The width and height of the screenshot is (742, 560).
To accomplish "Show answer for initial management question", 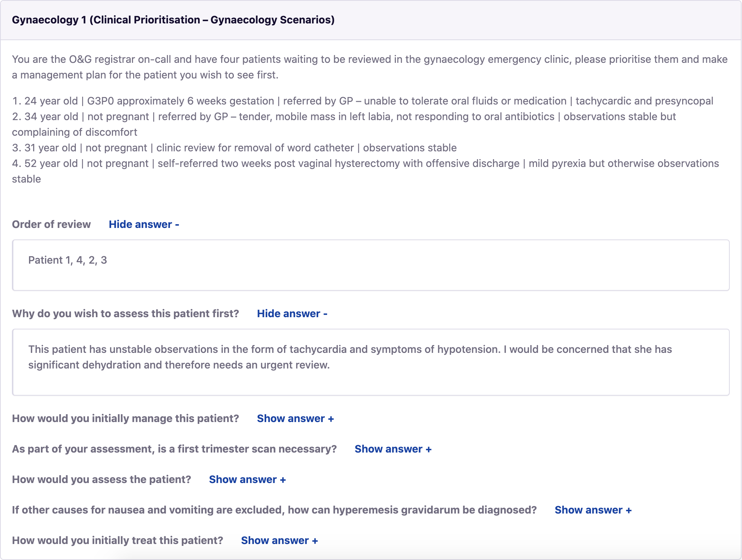I will pyautogui.click(x=295, y=418).
